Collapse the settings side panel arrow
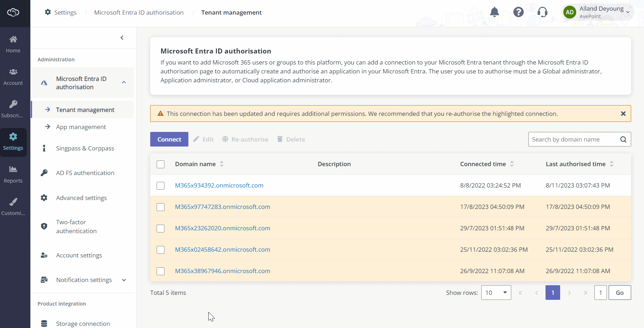 point(122,38)
